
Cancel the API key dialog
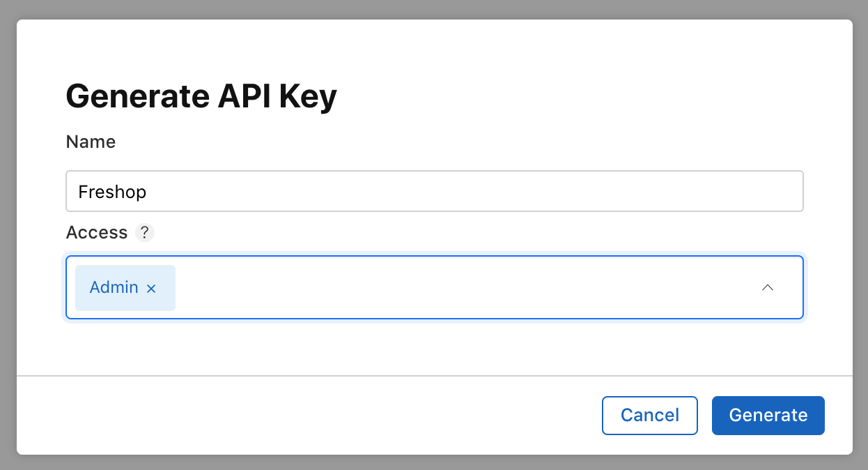point(650,416)
